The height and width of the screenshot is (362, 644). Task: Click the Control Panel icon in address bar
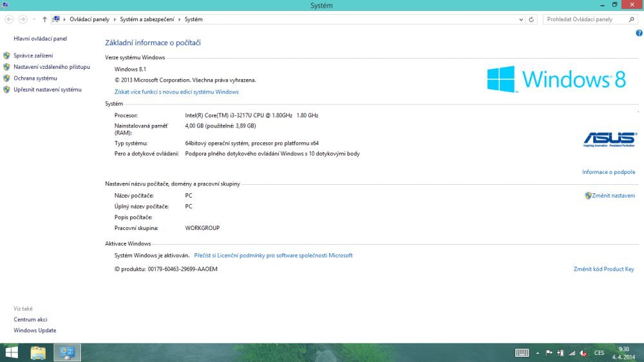pos(56,19)
